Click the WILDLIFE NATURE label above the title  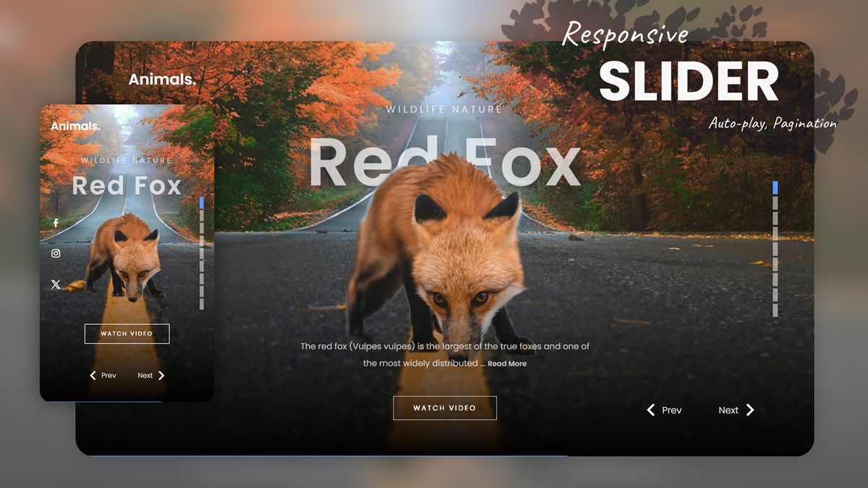click(444, 109)
